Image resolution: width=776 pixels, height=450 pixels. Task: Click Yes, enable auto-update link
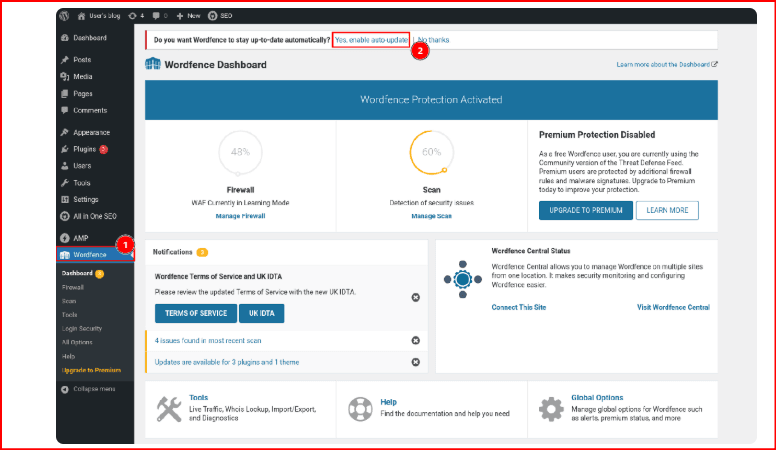coord(371,40)
